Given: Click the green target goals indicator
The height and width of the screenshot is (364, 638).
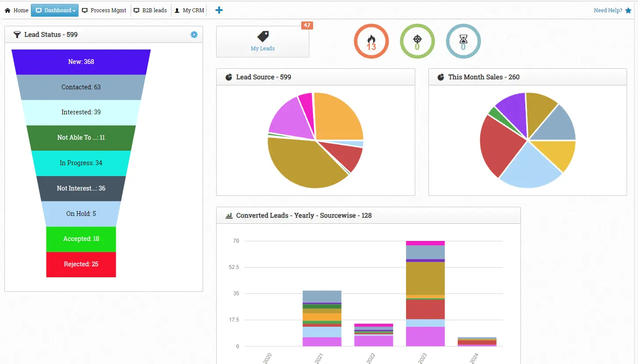Looking at the screenshot, I should pyautogui.click(x=417, y=41).
